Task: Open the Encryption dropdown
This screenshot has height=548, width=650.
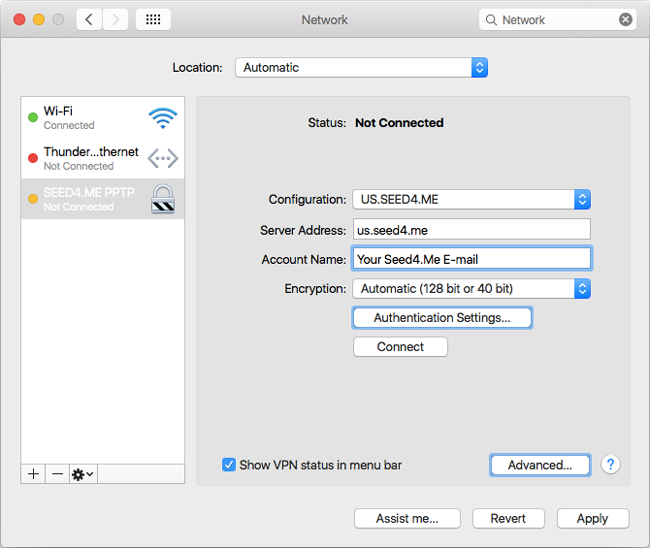Action: click(471, 288)
